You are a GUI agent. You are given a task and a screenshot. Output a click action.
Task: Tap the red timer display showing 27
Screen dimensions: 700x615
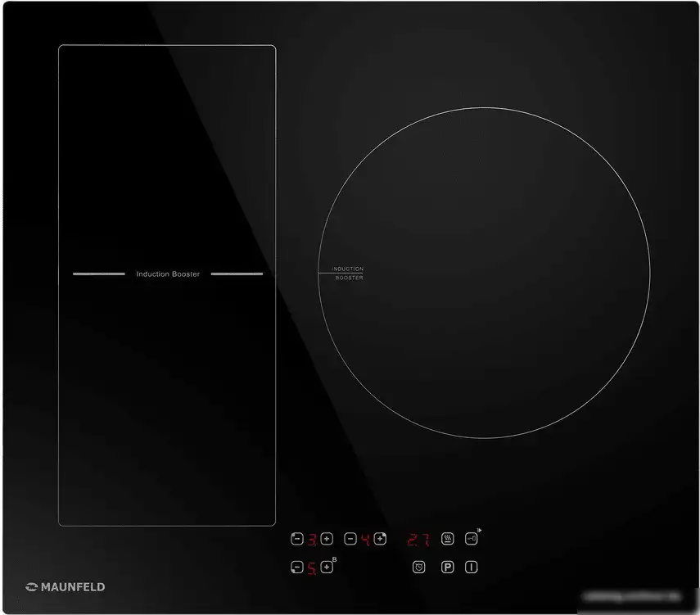pyautogui.click(x=418, y=540)
